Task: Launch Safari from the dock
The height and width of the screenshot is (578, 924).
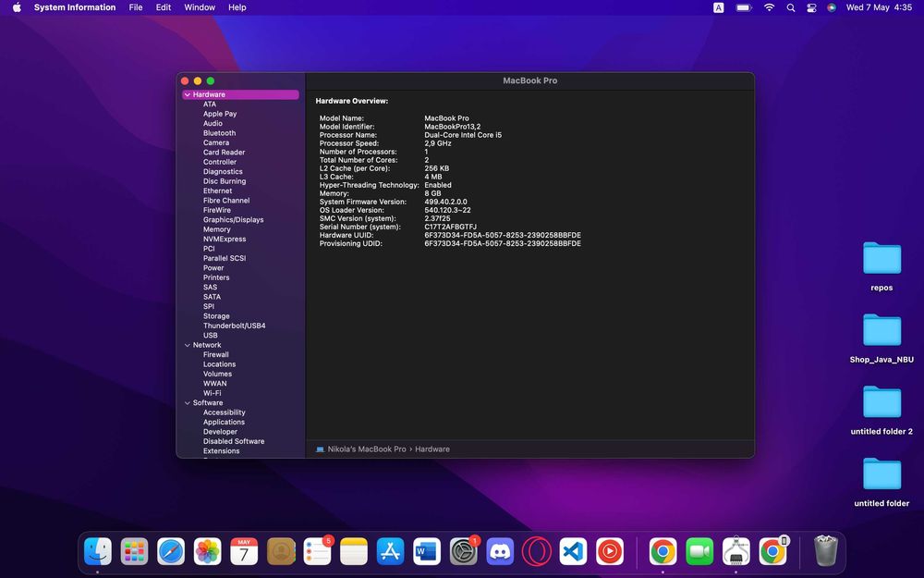Action: pyautogui.click(x=171, y=552)
